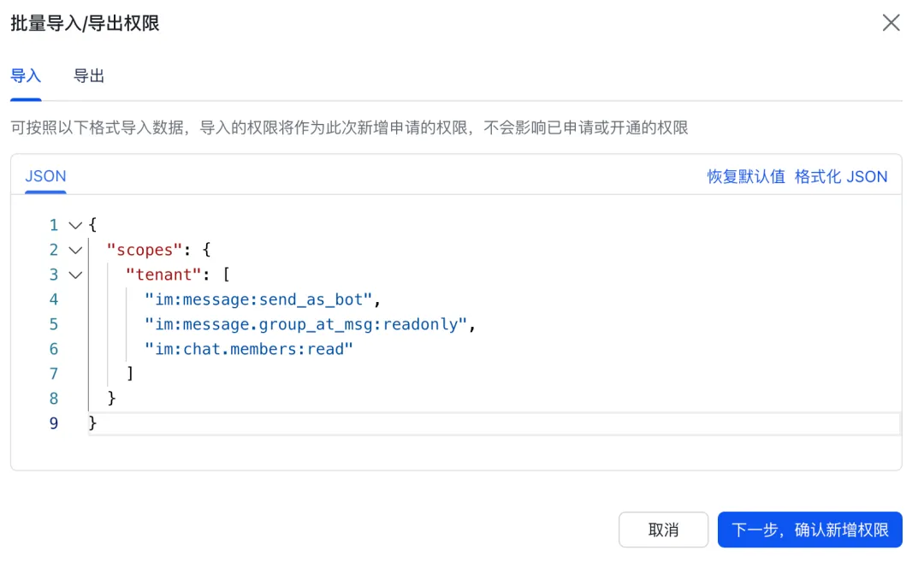The image size is (924, 568).
Task: Collapse the "scopes" fold arrow on line 2
Action: [x=74, y=250]
